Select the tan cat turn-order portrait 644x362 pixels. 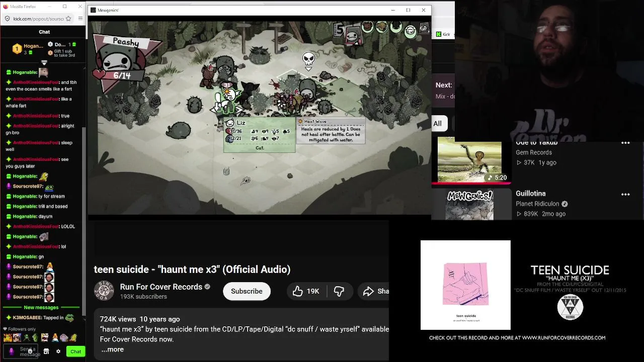(x=382, y=26)
